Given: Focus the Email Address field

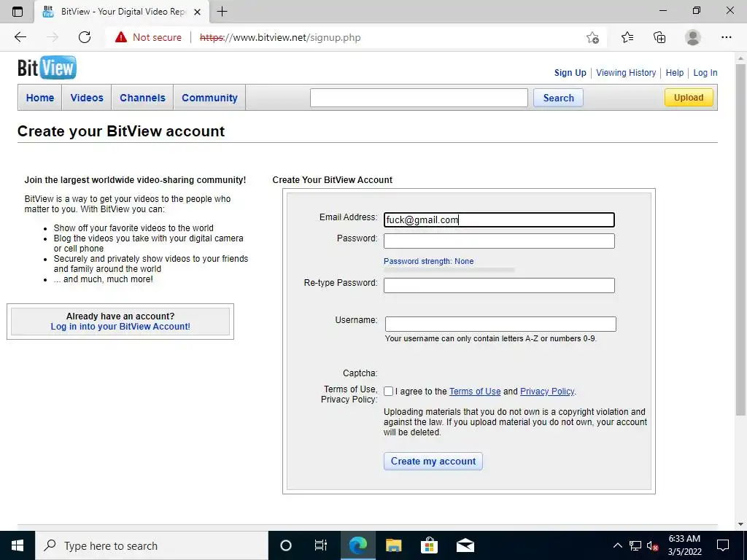Looking at the screenshot, I should [x=499, y=219].
